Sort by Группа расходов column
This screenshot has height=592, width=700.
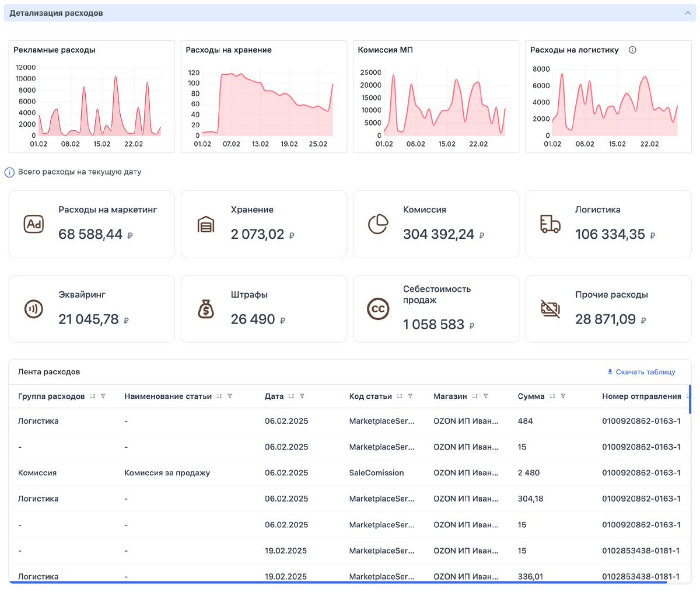(x=92, y=396)
